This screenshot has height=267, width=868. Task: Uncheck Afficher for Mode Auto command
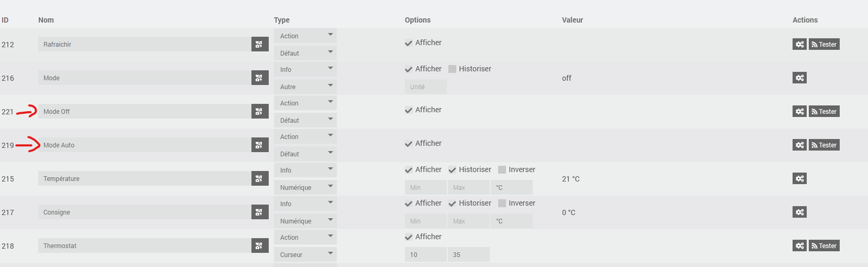pyautogui.click(x=409, y=144)
